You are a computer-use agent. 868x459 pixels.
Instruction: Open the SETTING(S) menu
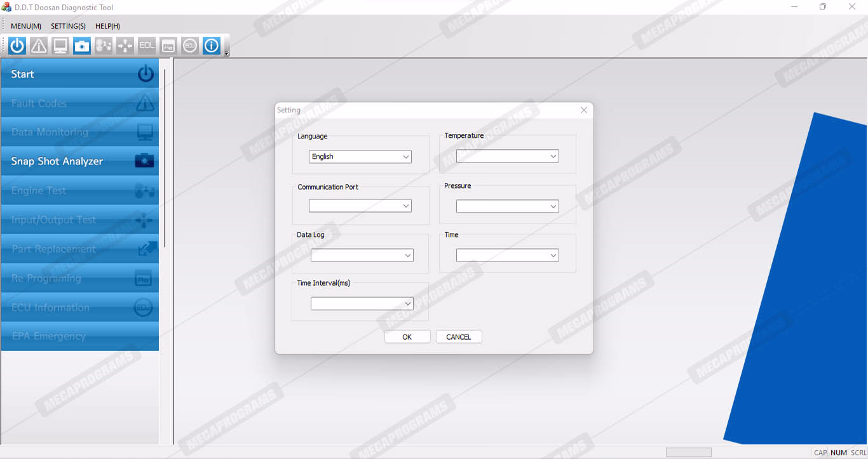(68, 26)
